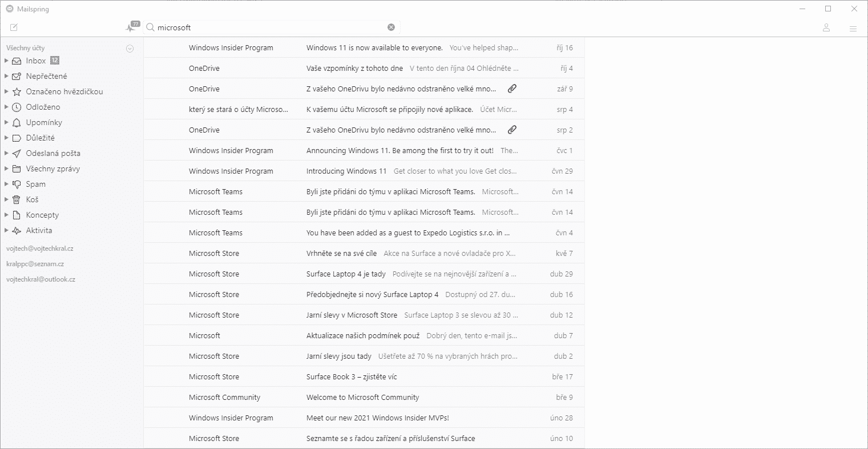Click the Spam thumbs-down folder icon
The height and width of the screenshot is (449, 868).
point(17,185)
